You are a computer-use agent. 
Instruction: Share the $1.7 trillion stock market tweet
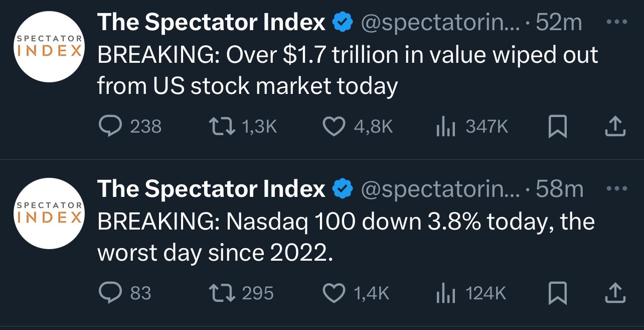(x=615, y=127)
